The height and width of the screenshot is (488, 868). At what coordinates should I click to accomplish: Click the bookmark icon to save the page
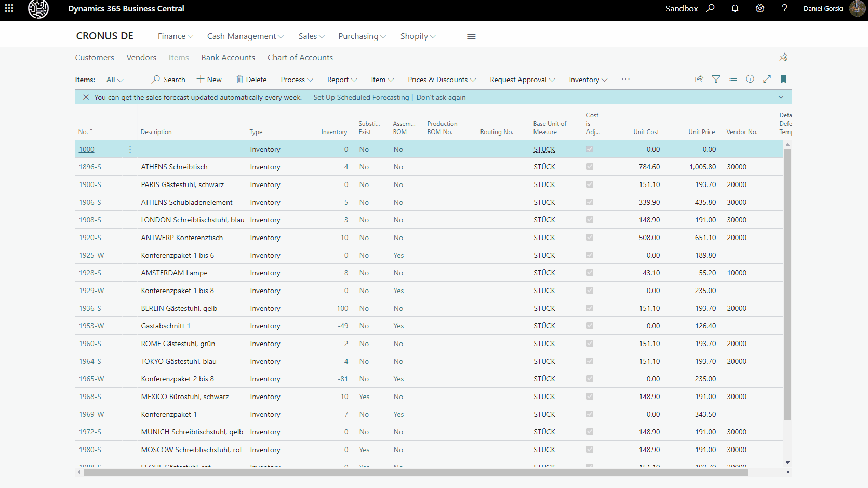tap(784, 79)
